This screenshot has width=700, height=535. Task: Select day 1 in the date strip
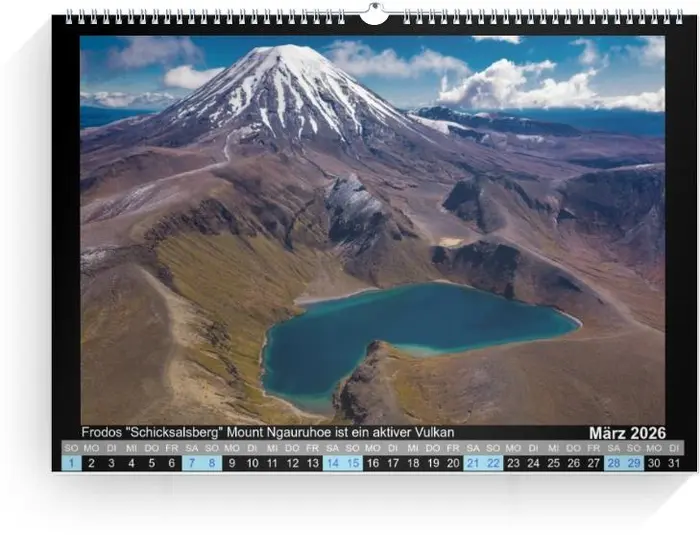(x=71, y=463)
